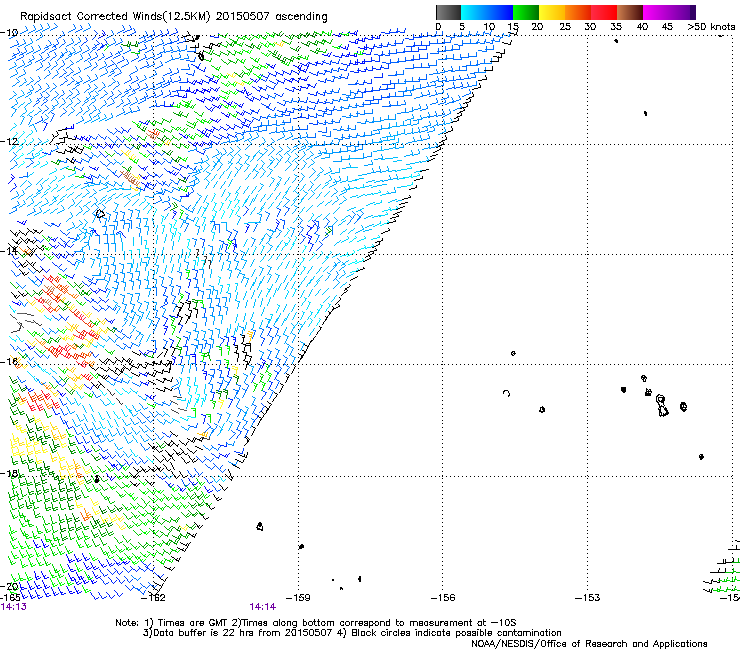Click the '-16' latitude axis label

pos(9,362)
